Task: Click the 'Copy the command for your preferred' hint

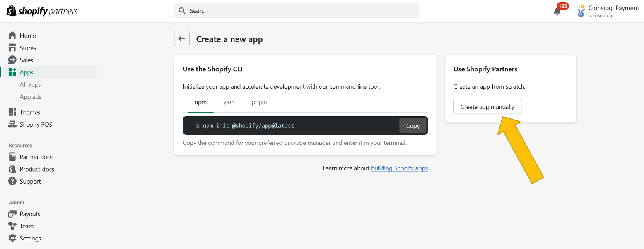Action: pos(295,143)
